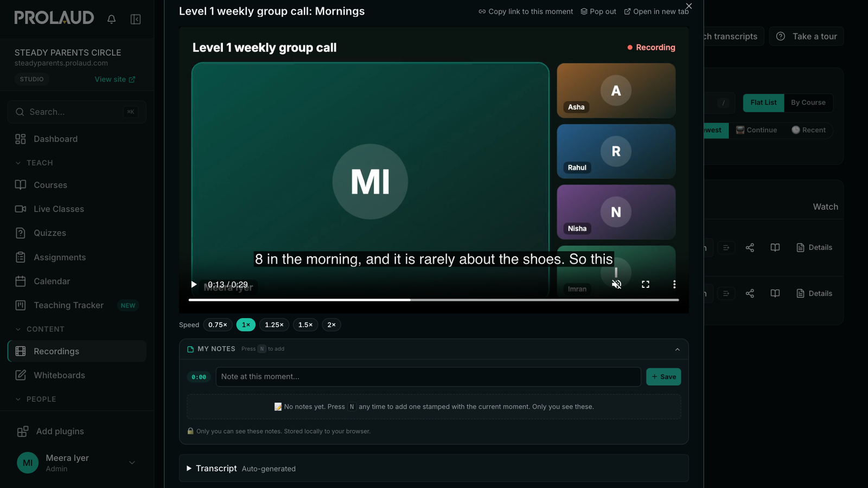The image size is (868, 488).
Task: Open Teaching Tracker page
Action: coord(76,305)
